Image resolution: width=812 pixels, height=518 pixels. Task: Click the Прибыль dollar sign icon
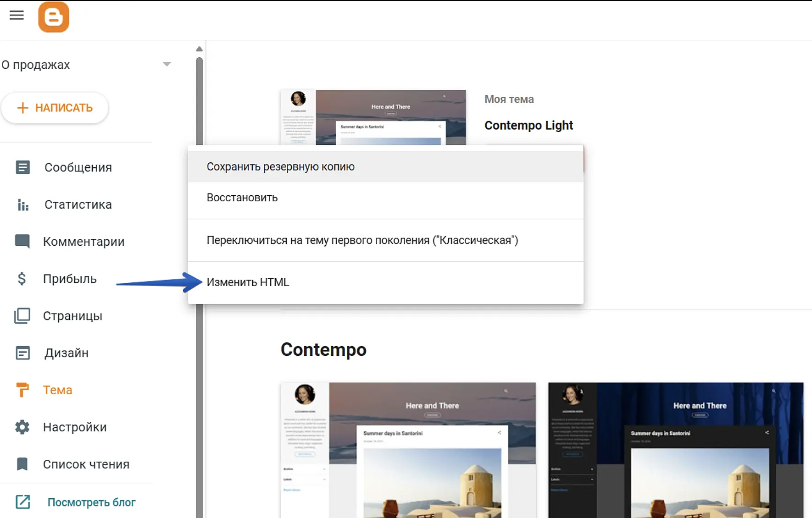pos(22,279)
